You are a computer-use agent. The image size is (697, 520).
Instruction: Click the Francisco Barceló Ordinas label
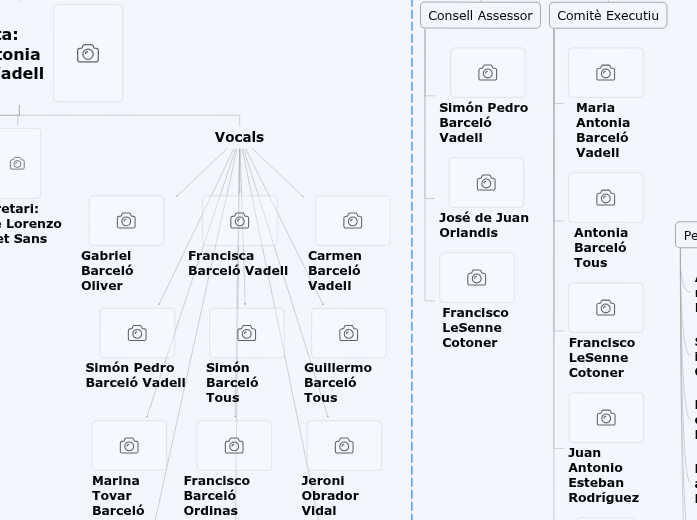pos(217,495)
